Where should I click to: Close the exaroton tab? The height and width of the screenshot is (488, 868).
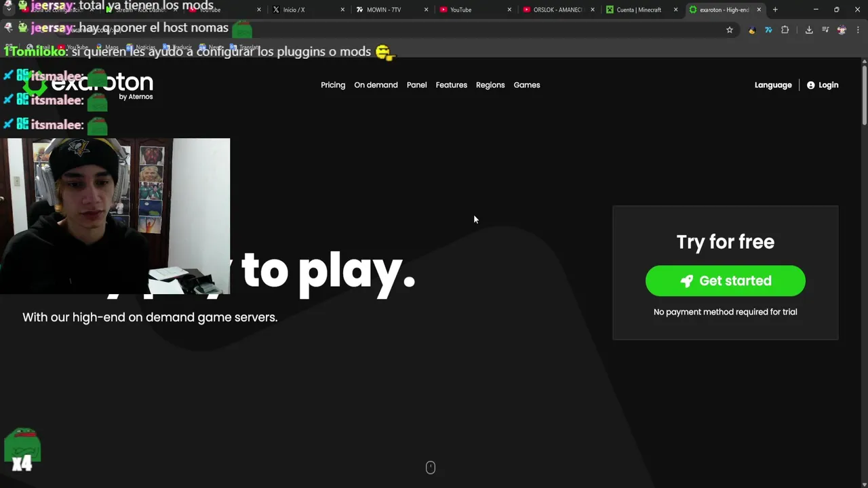click(759, 9)
